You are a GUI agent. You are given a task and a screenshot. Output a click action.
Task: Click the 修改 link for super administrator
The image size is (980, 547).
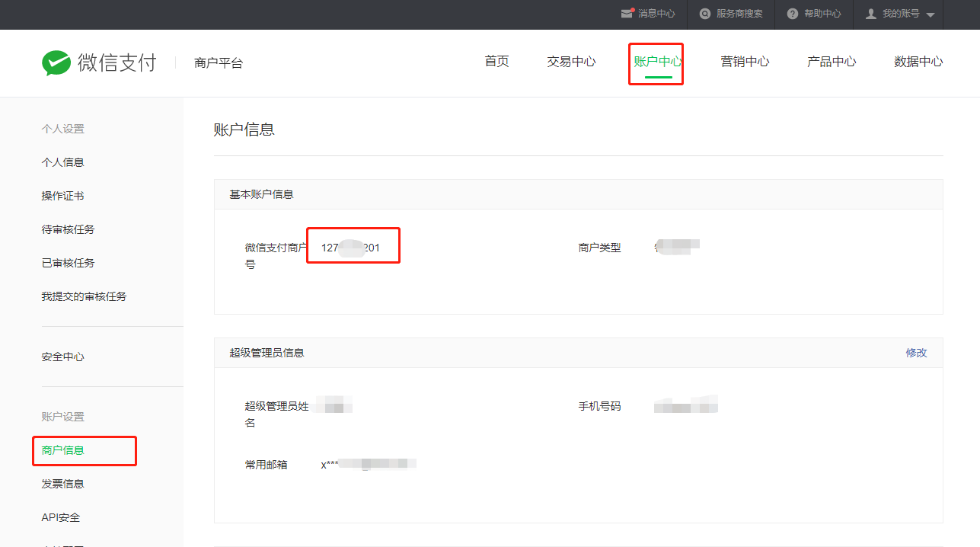point(916,353)
